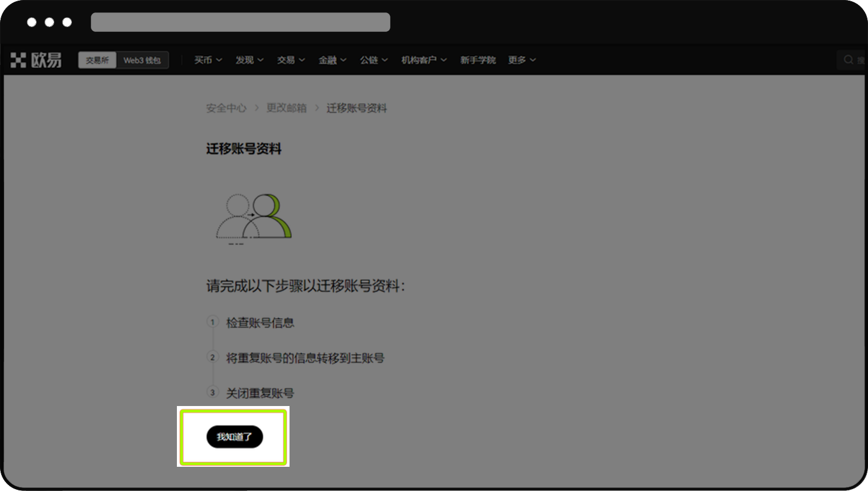Click the step 3 circle icon

pos(213,392)
